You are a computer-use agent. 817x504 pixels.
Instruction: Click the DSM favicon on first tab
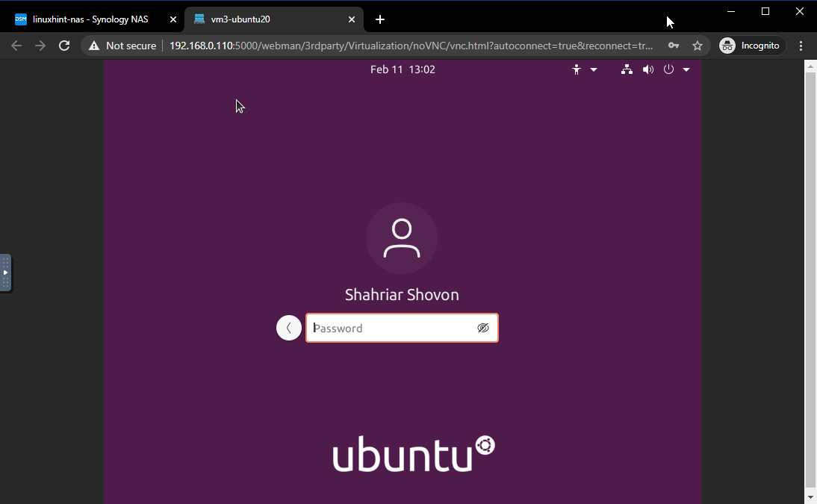tap(21, 19)
